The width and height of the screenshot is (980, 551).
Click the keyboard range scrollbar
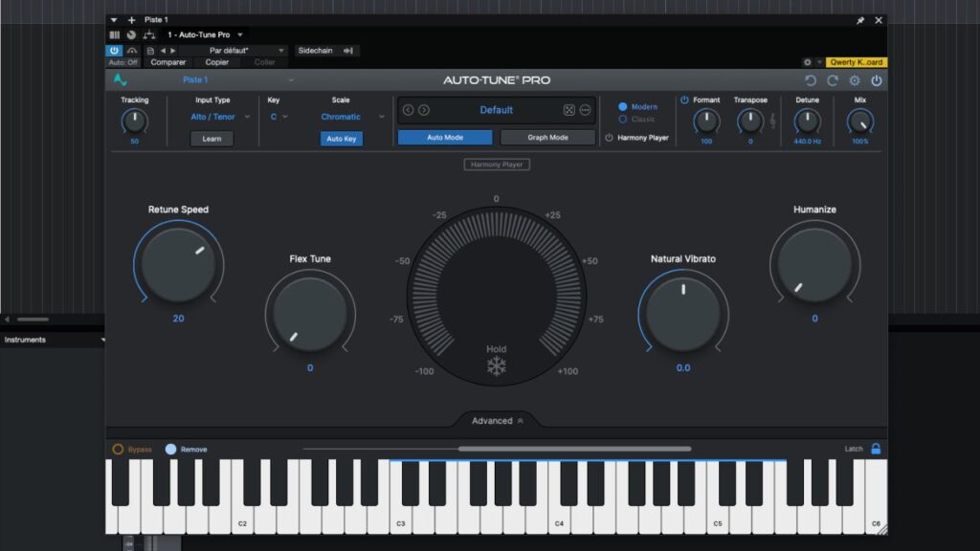[x=574, y=449]
